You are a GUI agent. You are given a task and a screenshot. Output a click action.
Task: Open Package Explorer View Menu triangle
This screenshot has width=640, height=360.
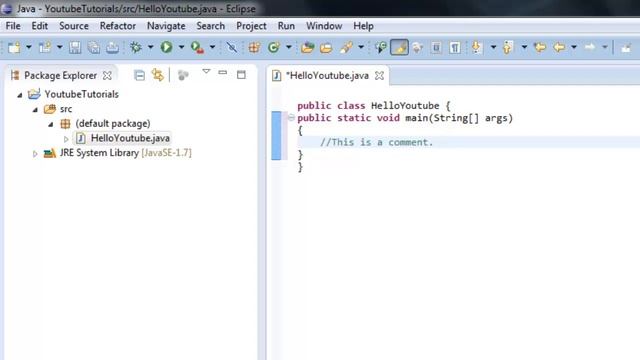tap(206, 72)
